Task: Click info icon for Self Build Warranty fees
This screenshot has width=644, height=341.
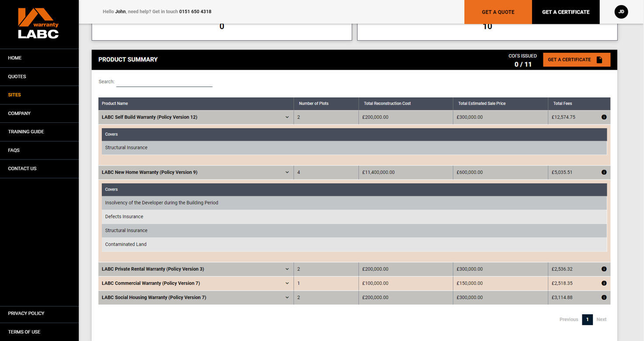Action: click(604, 117)
